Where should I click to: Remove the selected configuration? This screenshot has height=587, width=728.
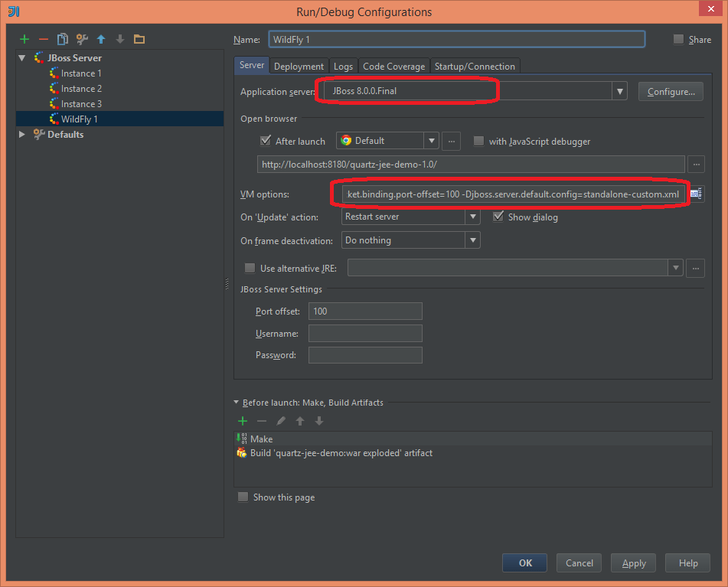(x=44, y=39)
